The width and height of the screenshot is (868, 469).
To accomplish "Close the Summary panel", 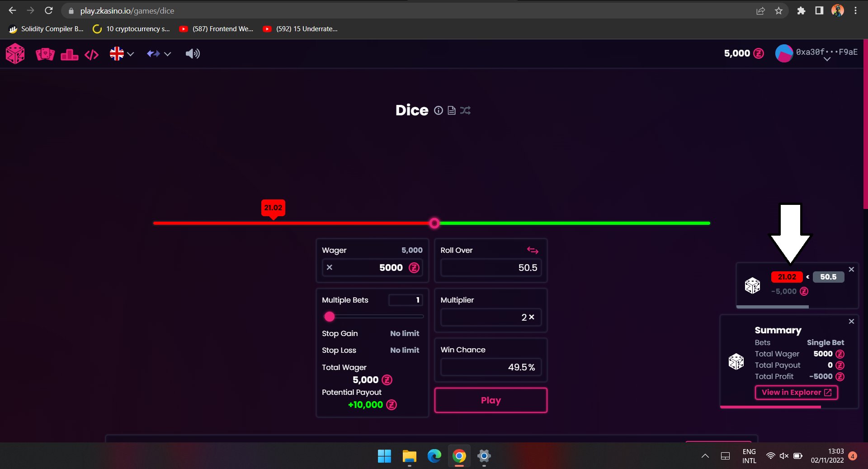I will (851, 321).
